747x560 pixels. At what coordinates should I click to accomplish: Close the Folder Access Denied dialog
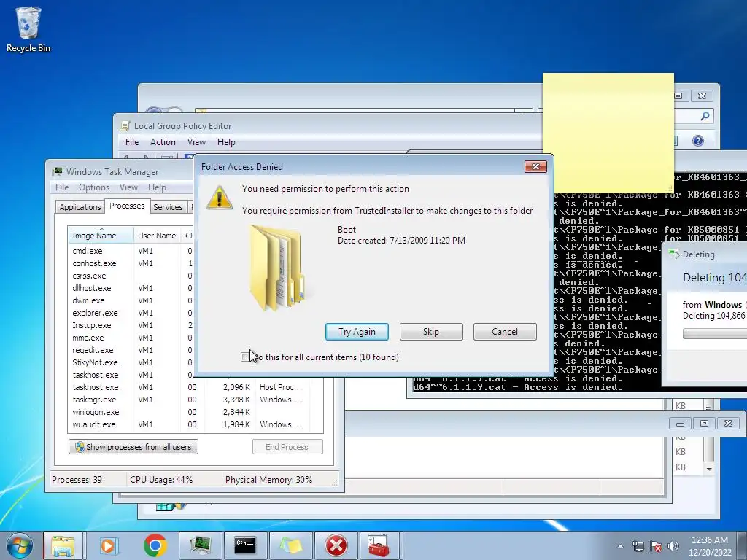click(535, 167)
